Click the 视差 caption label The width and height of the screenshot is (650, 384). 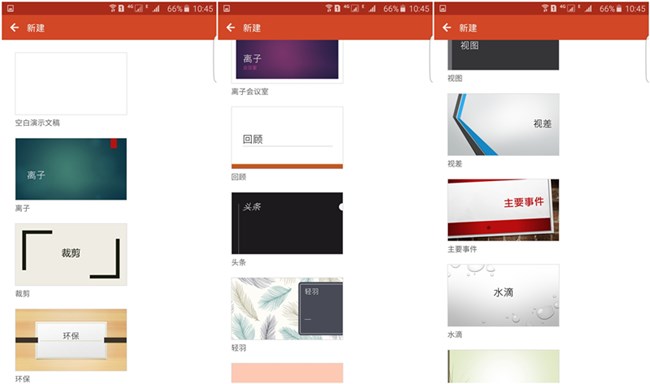tap(455, 164)
